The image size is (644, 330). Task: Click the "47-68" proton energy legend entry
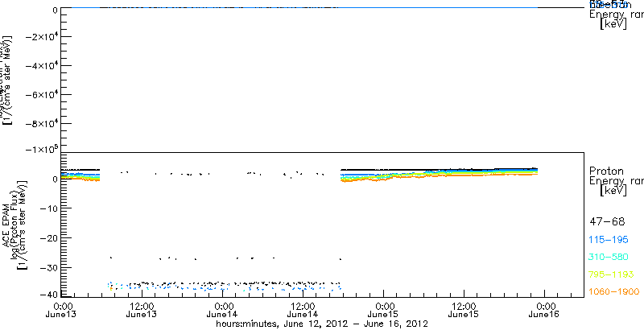(607, 222)
